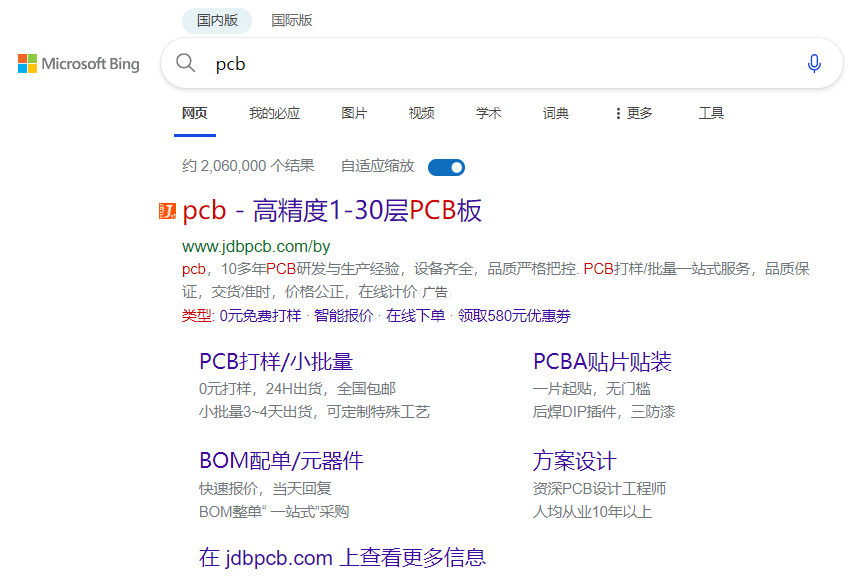863x582 pixels.
Task: Open the 图片 search tab
Action: [354, 113]
